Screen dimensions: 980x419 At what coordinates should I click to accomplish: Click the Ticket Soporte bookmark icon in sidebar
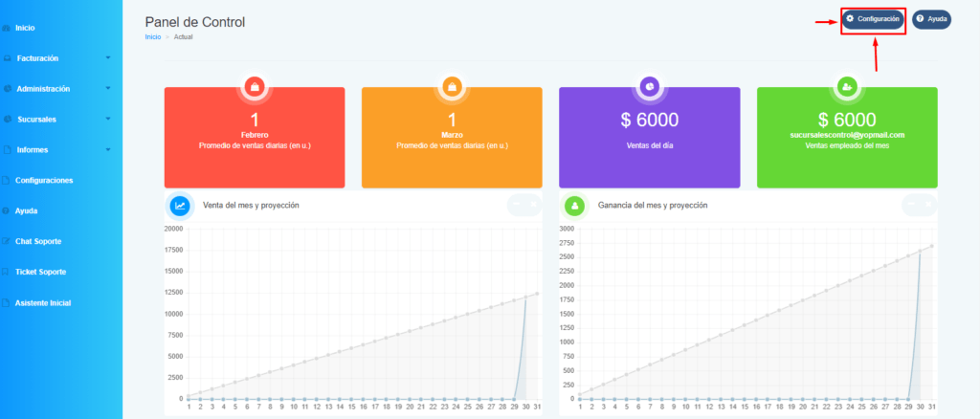pyautogui.click(x=7, y=273)
